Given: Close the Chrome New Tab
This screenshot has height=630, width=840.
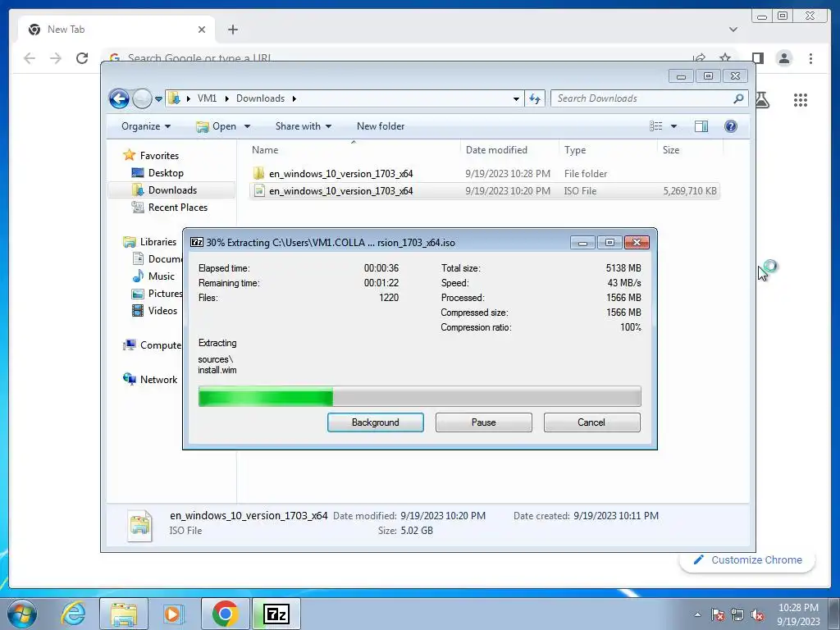Looking at the screenshot, I should click(x=202, y=30).
